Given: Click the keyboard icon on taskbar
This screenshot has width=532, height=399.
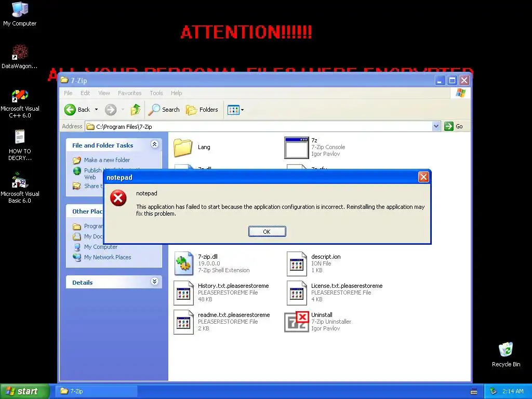Looking at the screenshot, I should pyautogui.click(x=474, y=392).
